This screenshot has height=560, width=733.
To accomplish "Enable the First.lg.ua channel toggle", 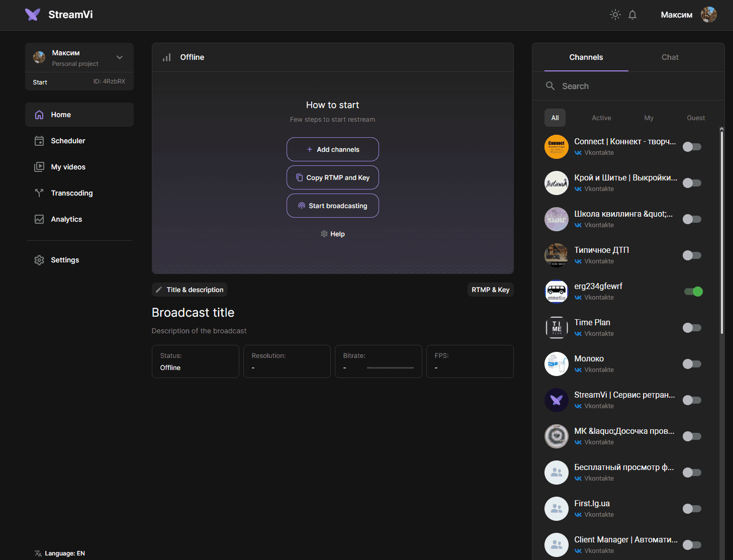I will click(x=692, y=509).
